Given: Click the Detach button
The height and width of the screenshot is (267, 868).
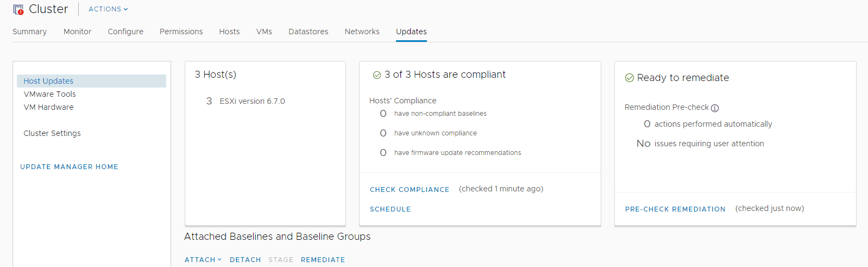Looking at the screenshot, I should 246,260.
